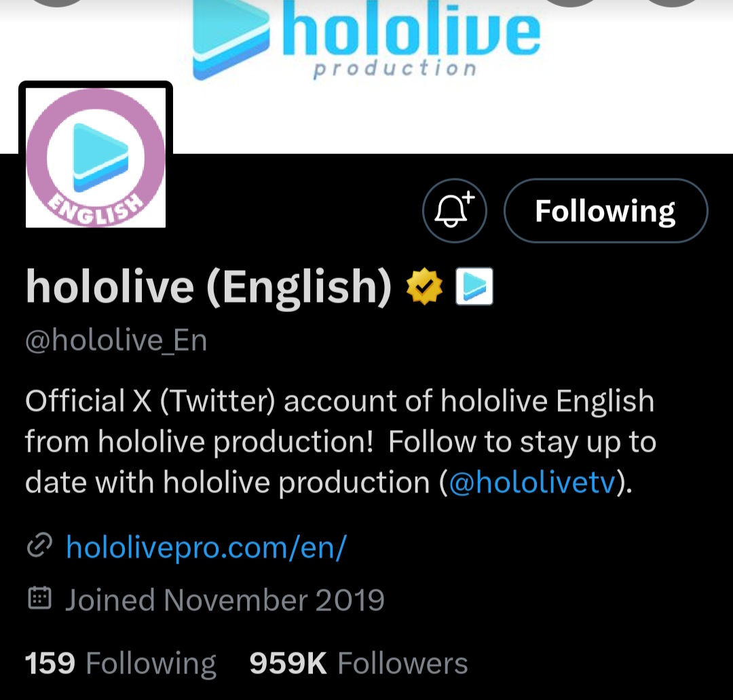Select the @hololive_En handle text
The width and height of the screenshot is (733, 700).
point(116,341)
